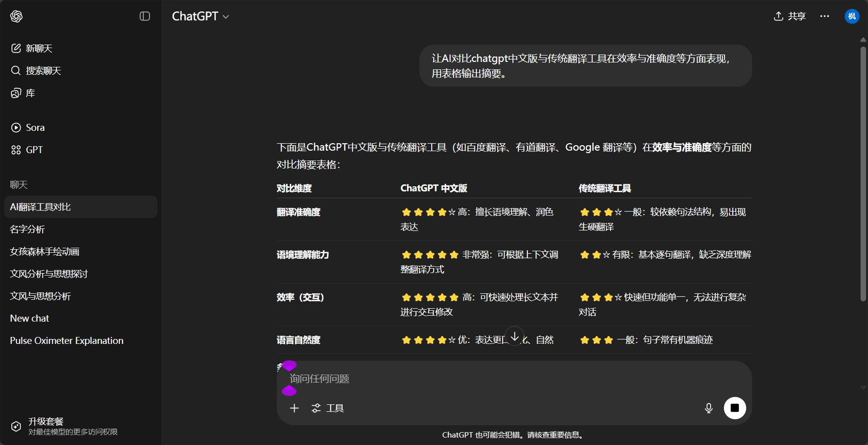Open the 库 library

(x=81, y=93)
